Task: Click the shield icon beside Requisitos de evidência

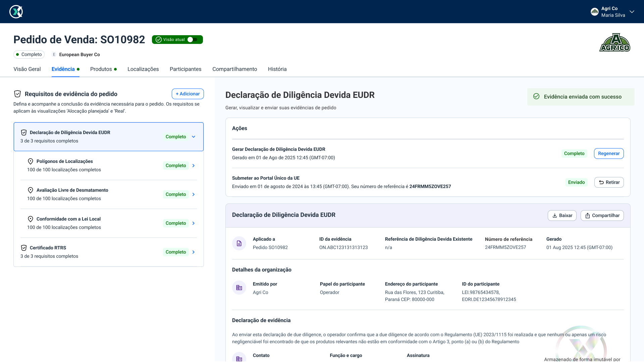Action: coord(17,94)
